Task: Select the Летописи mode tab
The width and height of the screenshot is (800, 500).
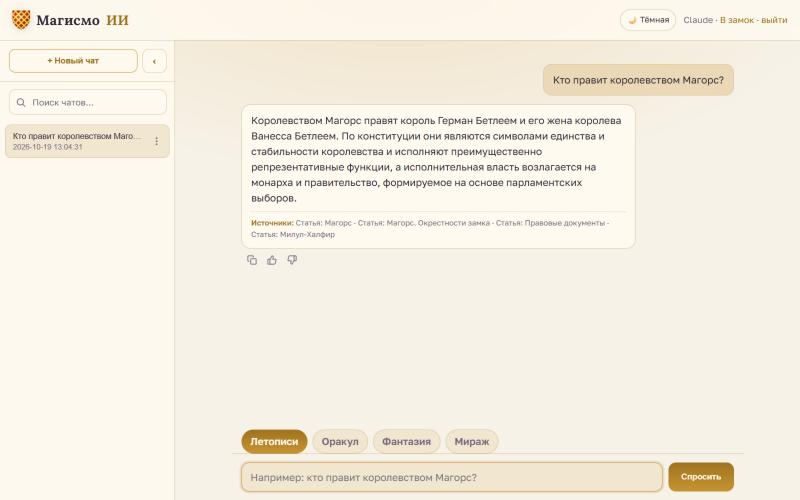Action: [x=274, y=441]
